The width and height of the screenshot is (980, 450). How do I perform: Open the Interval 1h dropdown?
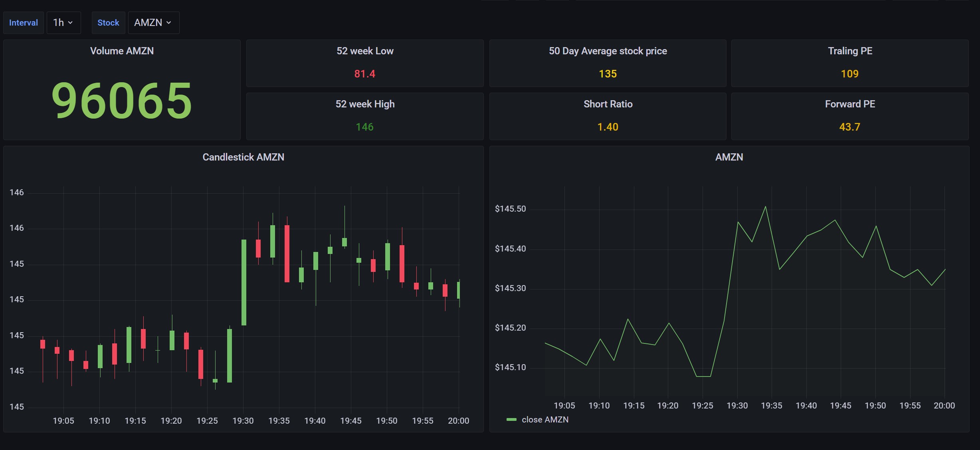click(63, 23)
